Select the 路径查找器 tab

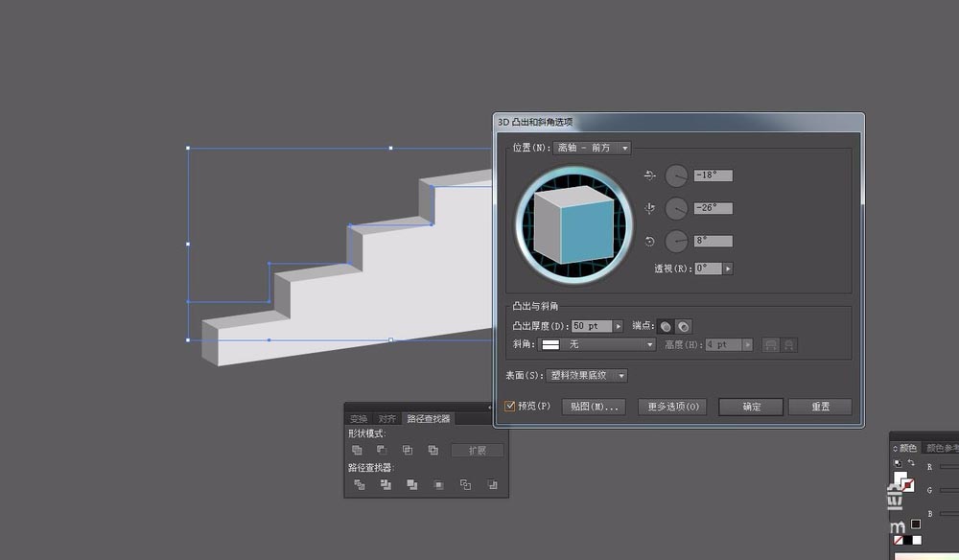point(428,419)
